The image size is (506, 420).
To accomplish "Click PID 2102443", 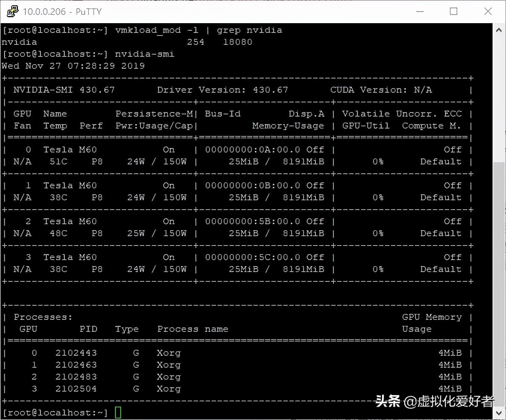I will point(76,353).
